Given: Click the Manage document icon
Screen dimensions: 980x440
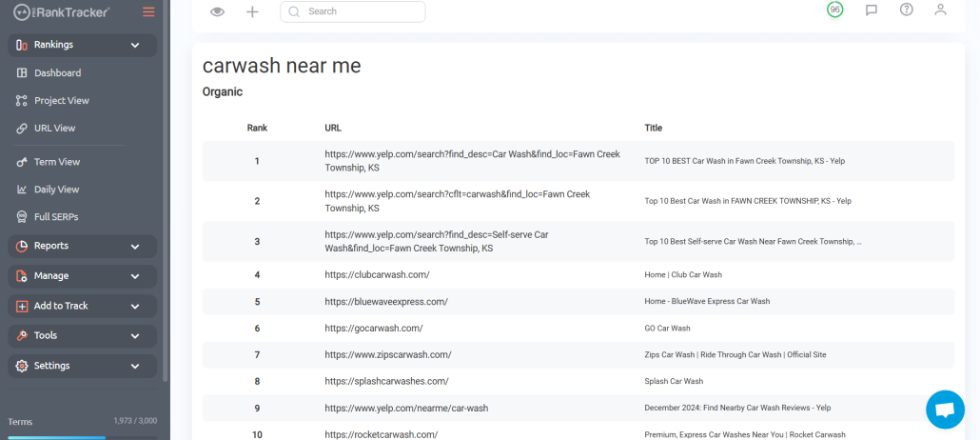Looking at the screenshot, I should (22, 276).
